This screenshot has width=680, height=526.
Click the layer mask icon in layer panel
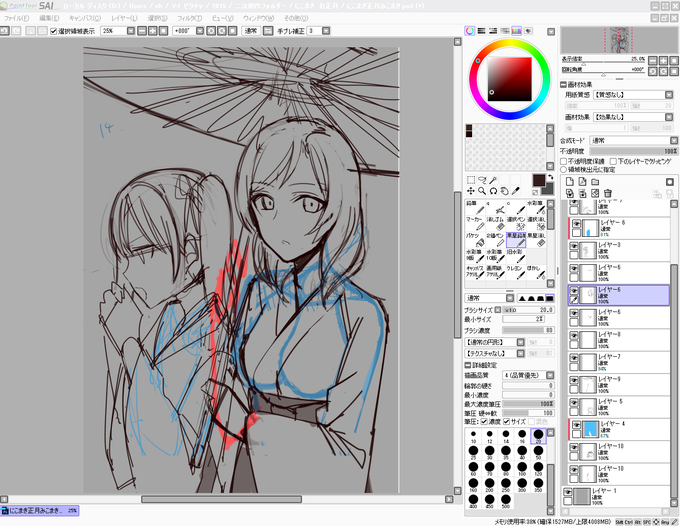[670, 182]
